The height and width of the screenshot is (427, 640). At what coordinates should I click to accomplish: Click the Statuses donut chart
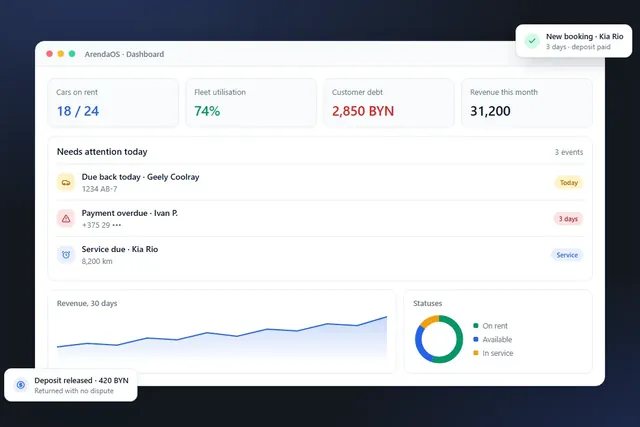(439, 339)
